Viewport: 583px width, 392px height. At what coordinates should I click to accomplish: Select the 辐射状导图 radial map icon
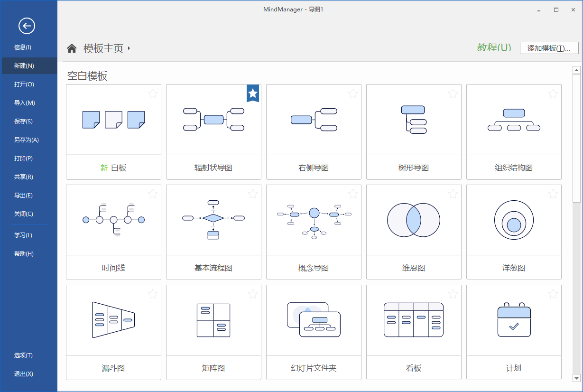coord(213,119)
